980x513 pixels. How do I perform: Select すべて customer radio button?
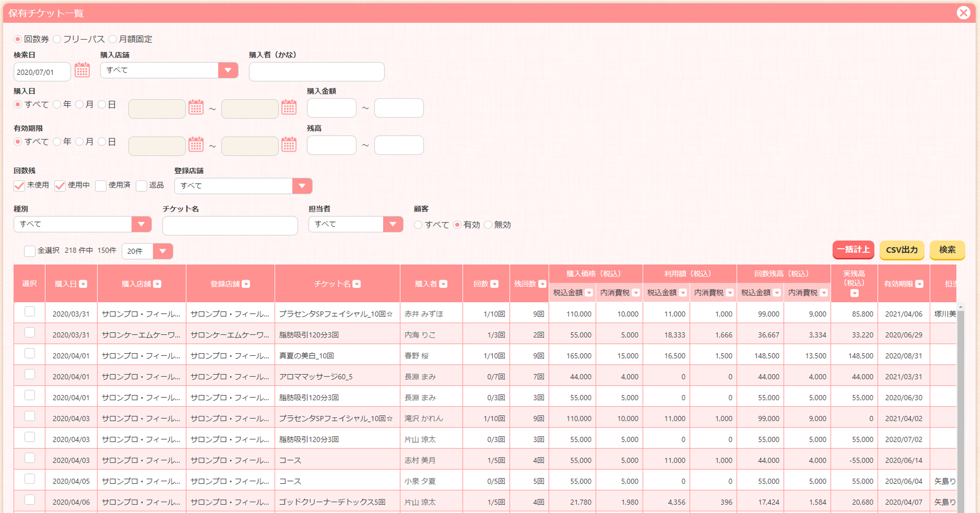pyautogui.click(x=418, y=225)
